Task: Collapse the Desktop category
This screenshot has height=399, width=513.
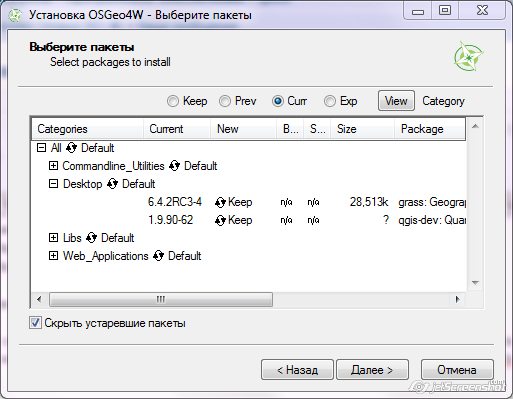Action: click(53, 184)
